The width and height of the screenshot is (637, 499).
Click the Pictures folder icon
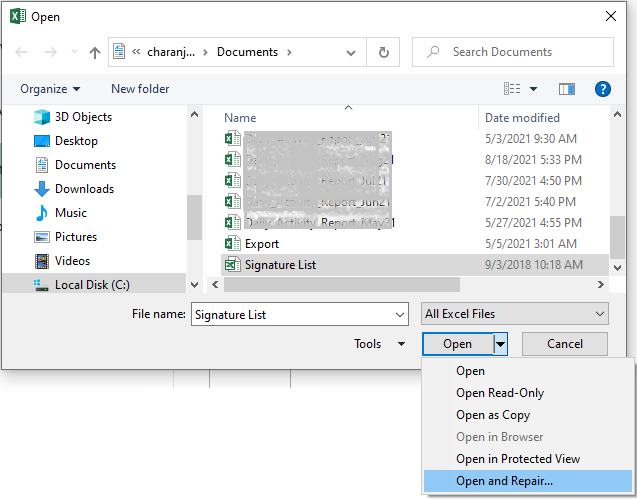pos(42,237)
